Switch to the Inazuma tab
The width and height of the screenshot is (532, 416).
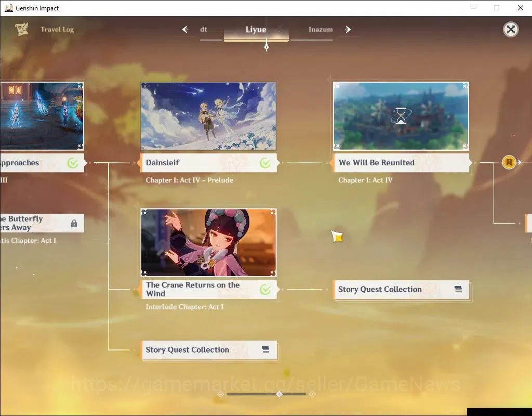click(x=321, y=30)
